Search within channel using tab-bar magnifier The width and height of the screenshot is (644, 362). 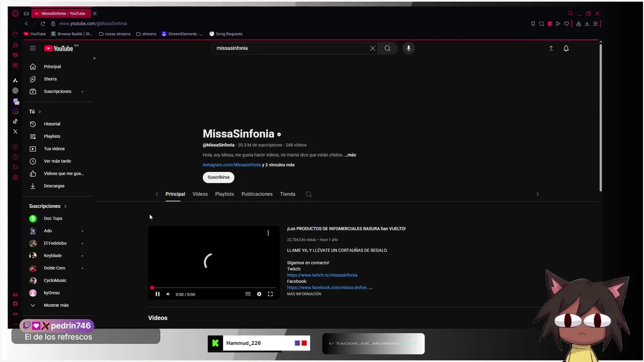click(x=309, y=194)
